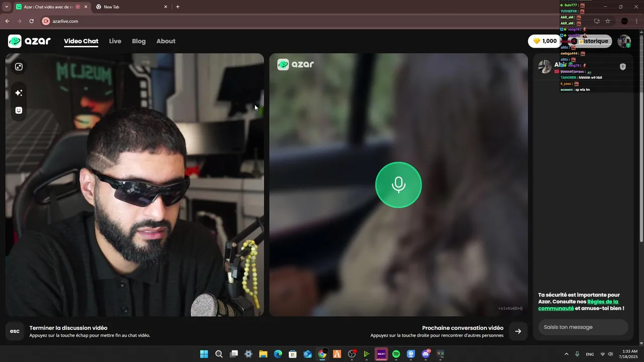Open the face filter smiley icon

(x=19, y=111)
